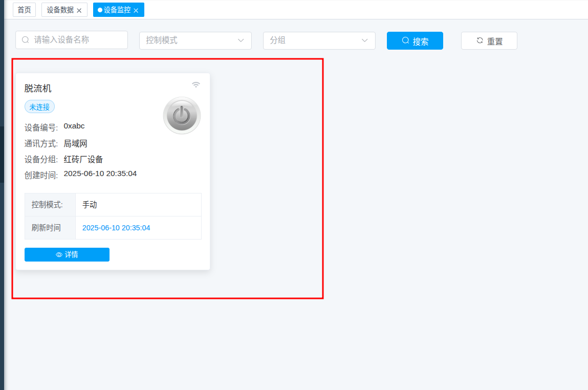Click the magnifier icon inside the search input
Image resolution: width=588 pixels, height=390 pixels.
point(25,40)
